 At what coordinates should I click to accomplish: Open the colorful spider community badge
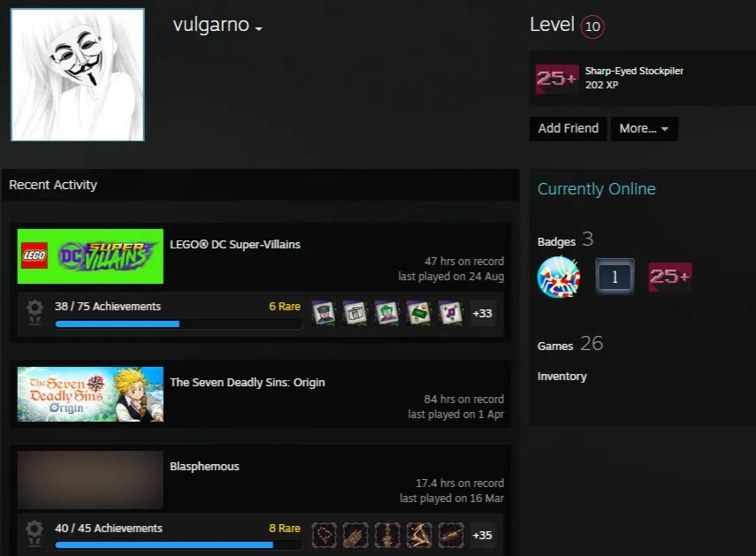559,277
